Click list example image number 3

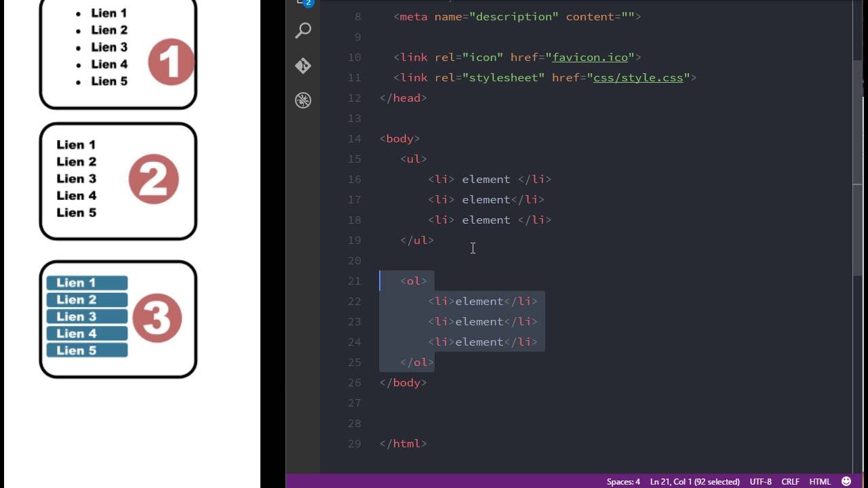coord(118,319)
